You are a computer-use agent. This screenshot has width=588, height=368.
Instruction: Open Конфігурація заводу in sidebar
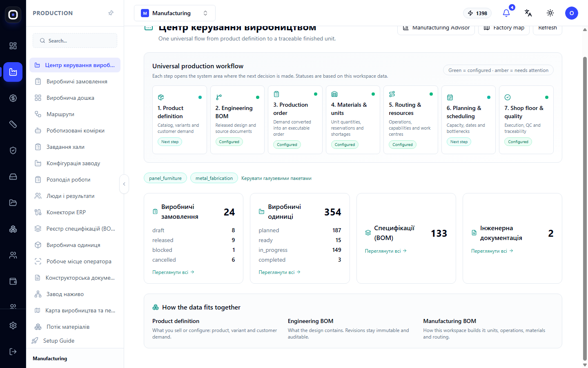[x=75, y=163]
